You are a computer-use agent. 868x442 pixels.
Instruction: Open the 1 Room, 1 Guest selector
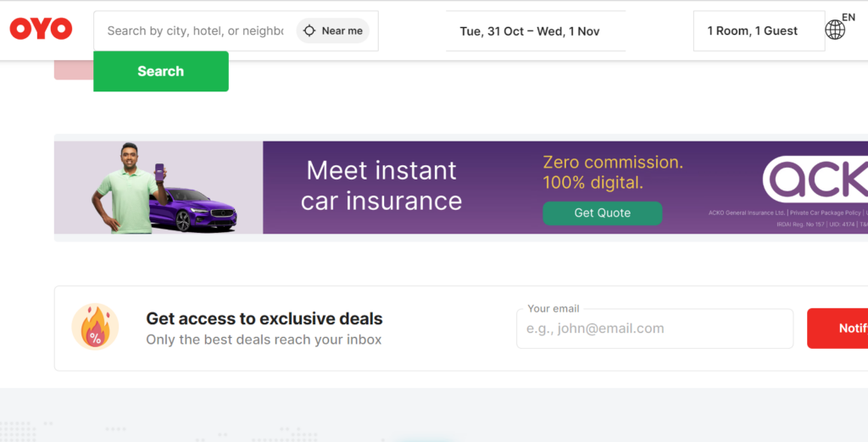coord(759,31)
